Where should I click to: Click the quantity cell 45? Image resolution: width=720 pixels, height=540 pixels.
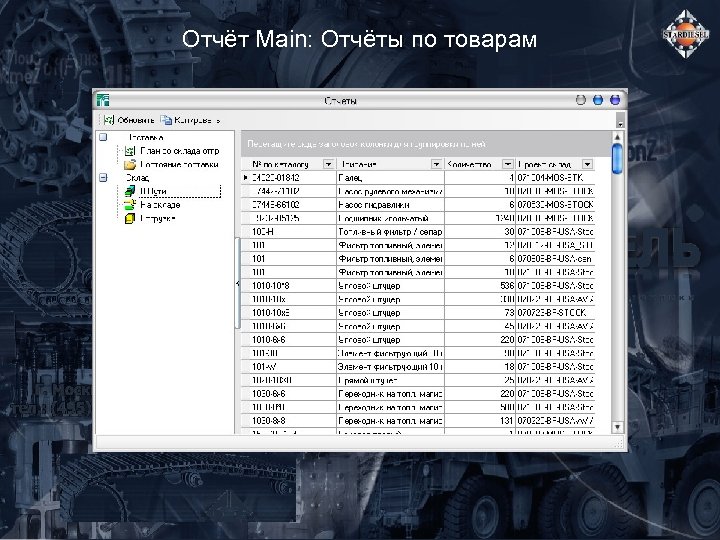tap(480, 326)
